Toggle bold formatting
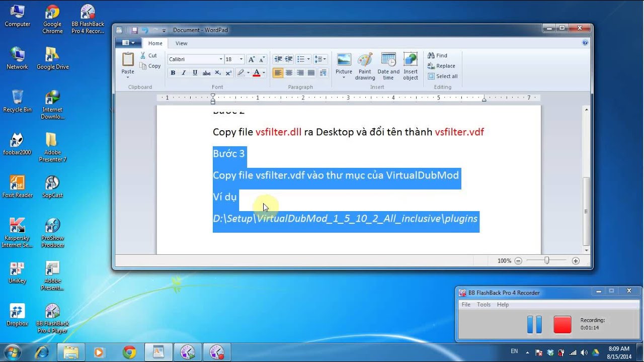The height and width of the screenshot is (362, 644). [x=173, y=73]
